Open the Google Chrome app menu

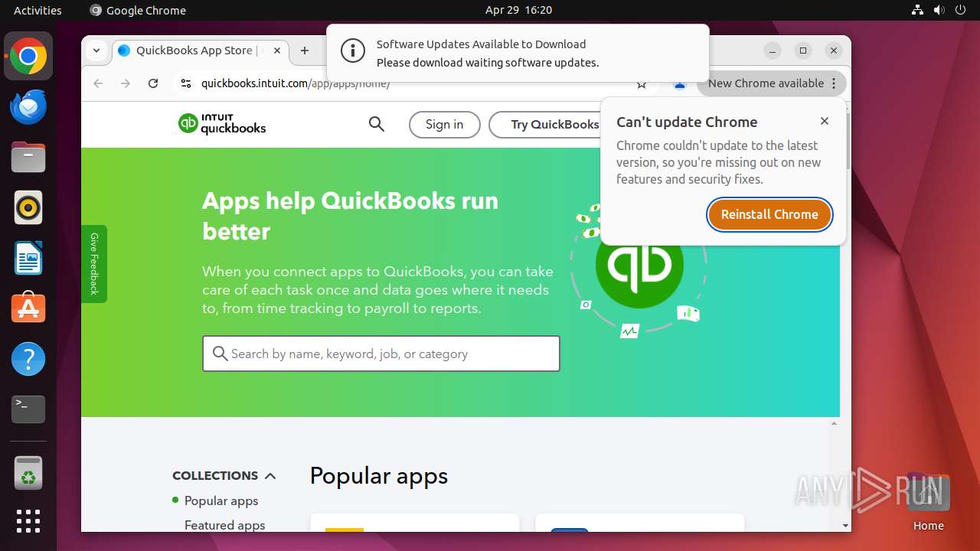click(138, 10)
